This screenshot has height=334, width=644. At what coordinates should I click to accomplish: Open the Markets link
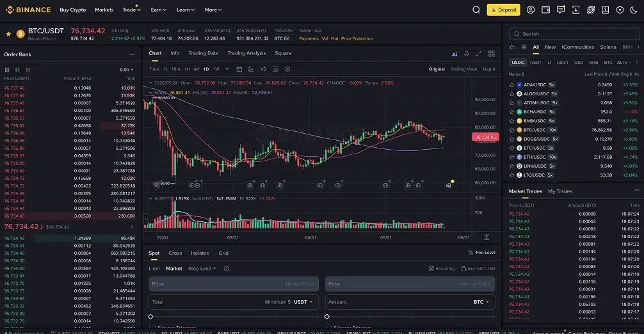104,10
